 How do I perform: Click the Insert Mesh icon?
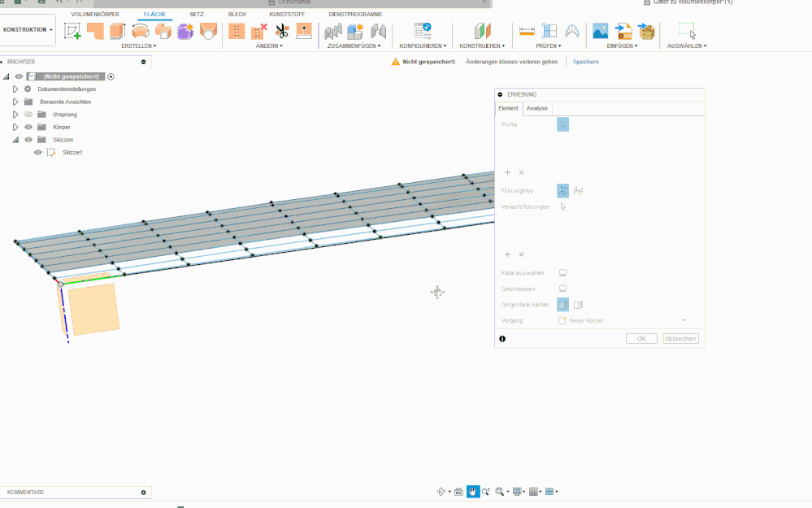pyautogui.click(x=645, y=31)
